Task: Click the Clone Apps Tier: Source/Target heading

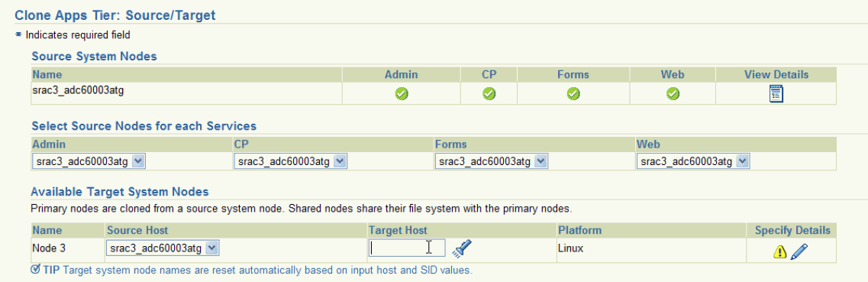Action: (x=115, y=15)
